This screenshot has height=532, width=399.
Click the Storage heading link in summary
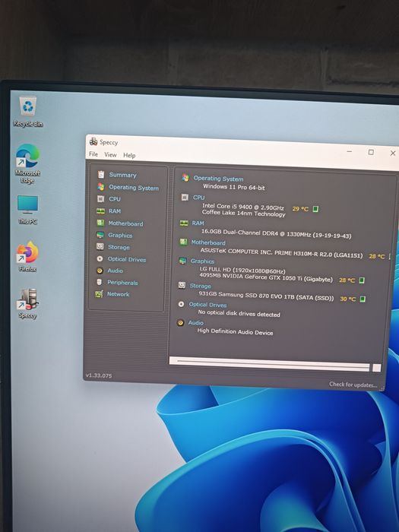coord(200,286)
